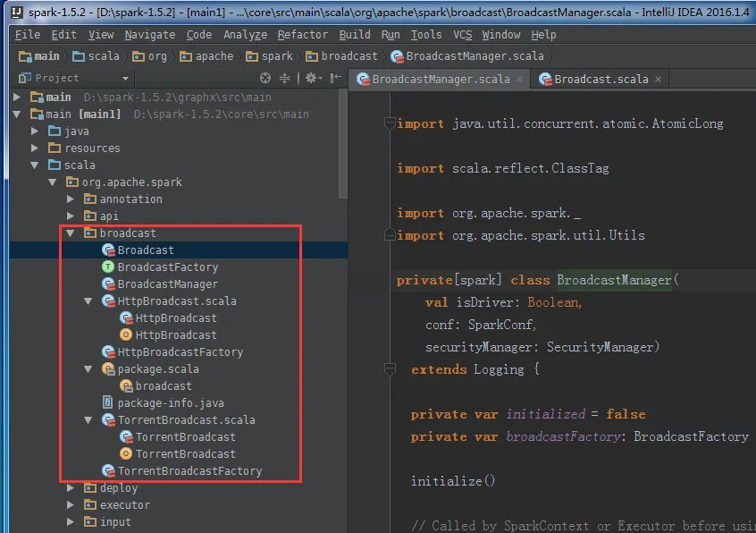
Task: Collapse the TorrentBroadcast.scala file node
Action: (x=88, y=420)
